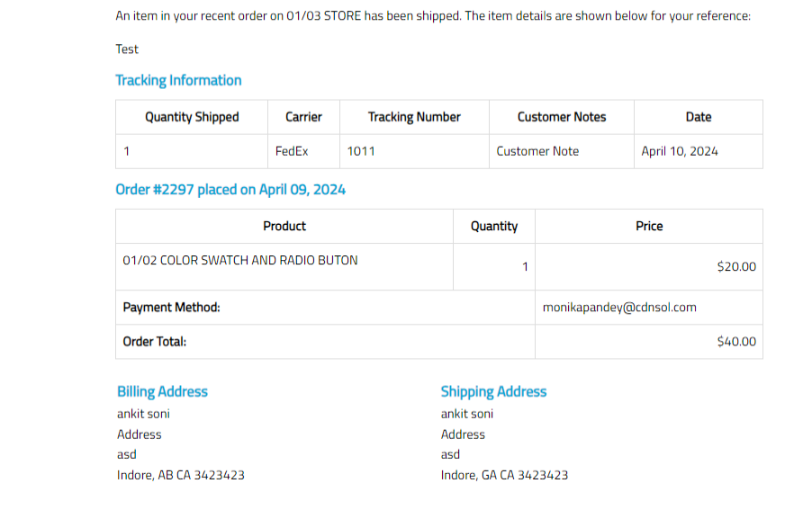
Task: Click the Shipping Address heading
Action: 493,391
